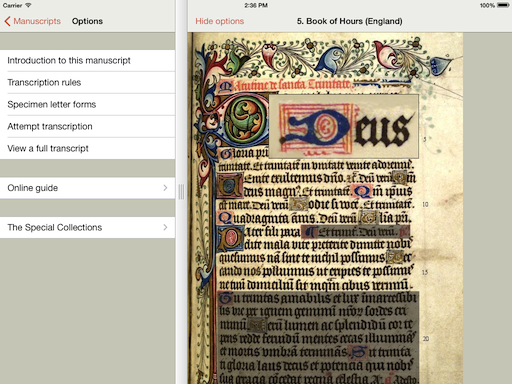Screen dimensions: 512x384
Task: Select Attempt transcription
Action: 87,126
